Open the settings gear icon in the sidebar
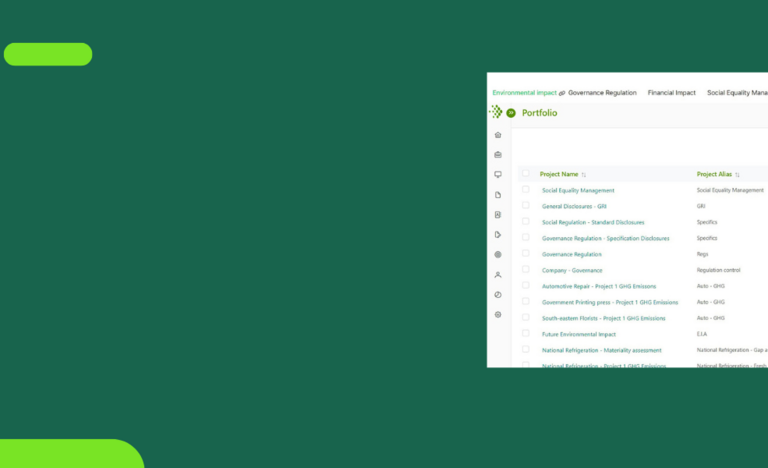Screen dimensions: 768x468 point(498,315)
